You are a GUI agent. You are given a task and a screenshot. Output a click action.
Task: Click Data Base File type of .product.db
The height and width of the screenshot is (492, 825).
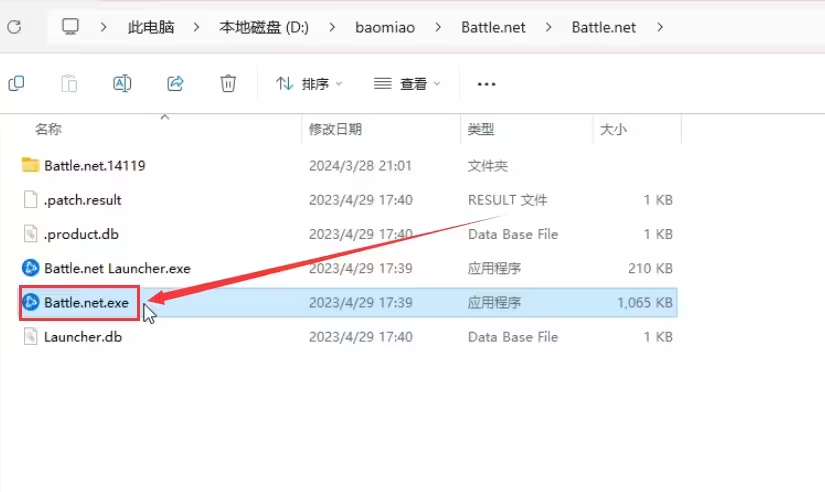click(512, 234)
